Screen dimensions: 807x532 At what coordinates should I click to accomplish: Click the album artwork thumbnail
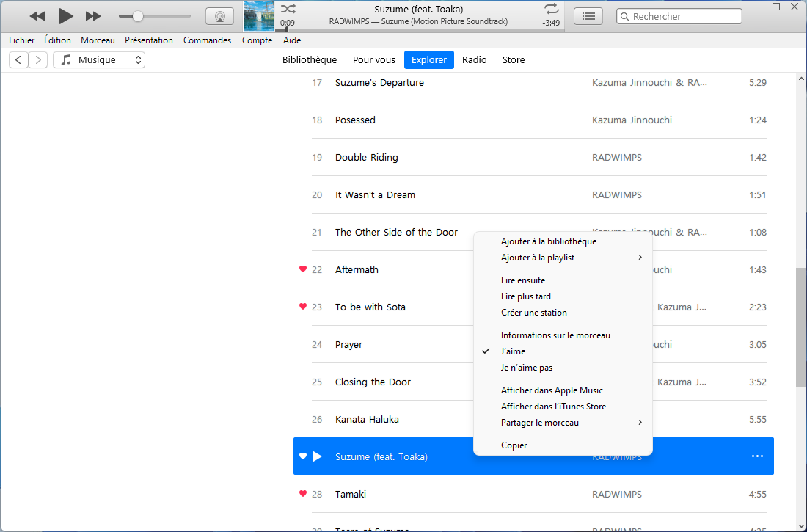point(259,16)
